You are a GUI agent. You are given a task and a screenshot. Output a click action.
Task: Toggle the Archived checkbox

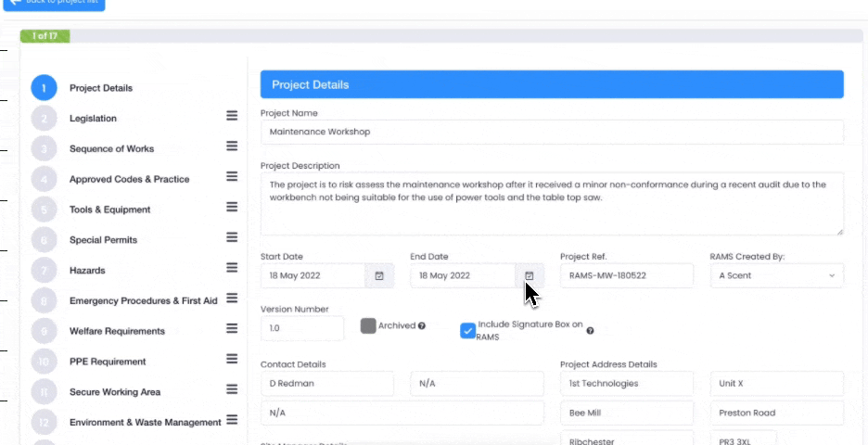pyautogui.click(x=368, y=326)
